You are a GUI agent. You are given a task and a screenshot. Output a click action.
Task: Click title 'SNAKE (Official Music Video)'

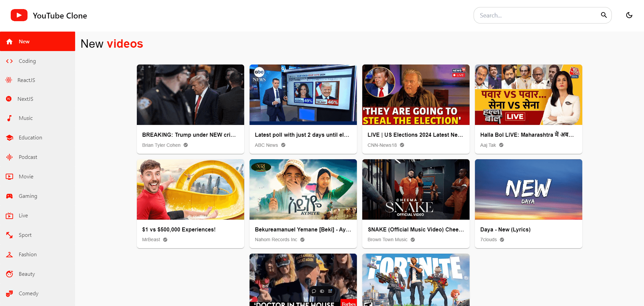(416, 229)
